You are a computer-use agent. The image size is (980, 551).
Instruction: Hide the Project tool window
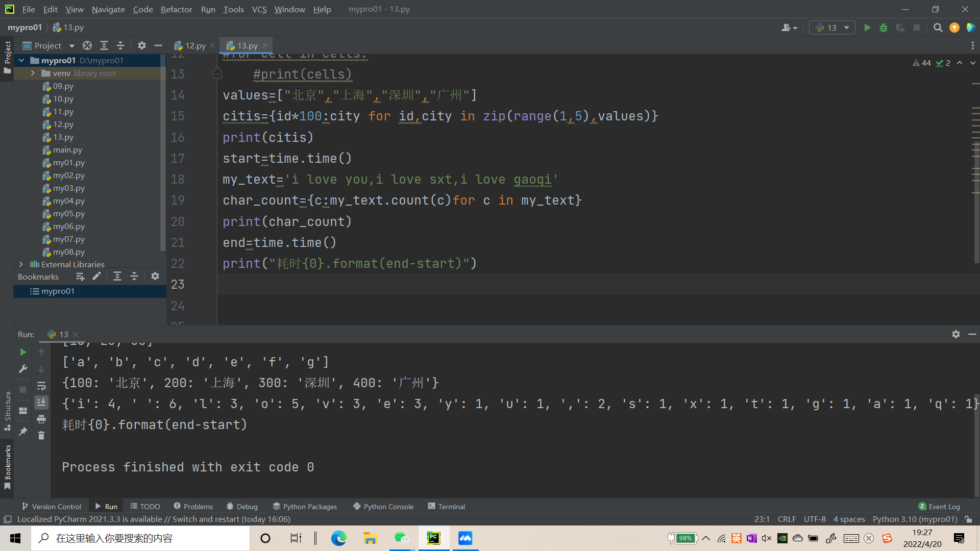tap(158, 45)
